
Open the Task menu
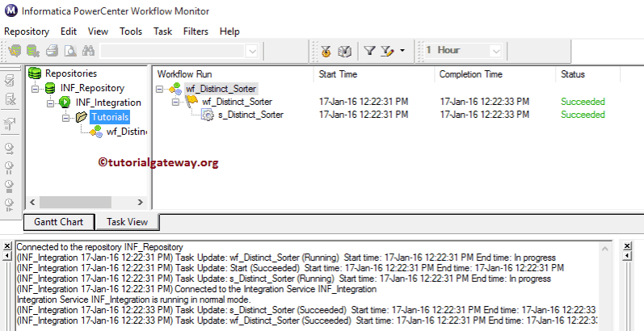tap(162, 31)
